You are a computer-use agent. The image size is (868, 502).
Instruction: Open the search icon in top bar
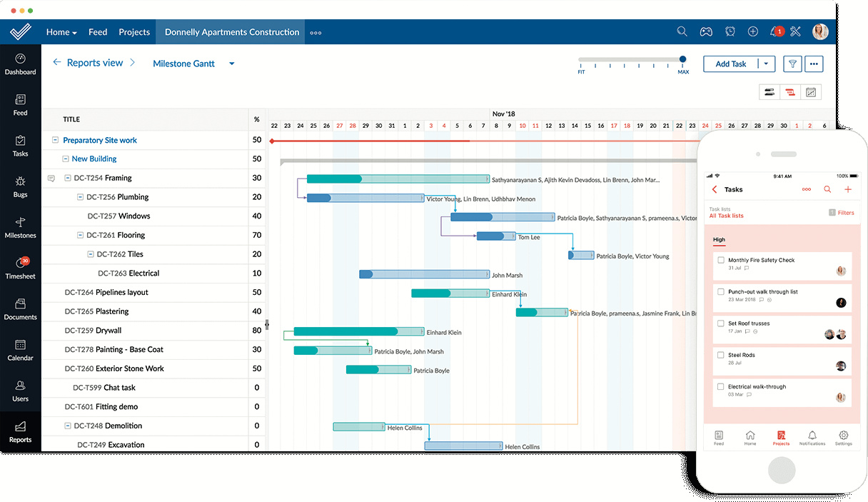[682, 31]
